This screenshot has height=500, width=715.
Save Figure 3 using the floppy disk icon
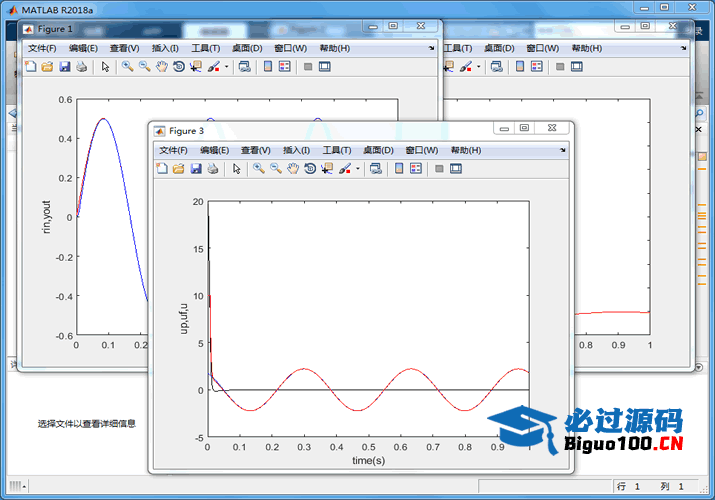(196, 169)
